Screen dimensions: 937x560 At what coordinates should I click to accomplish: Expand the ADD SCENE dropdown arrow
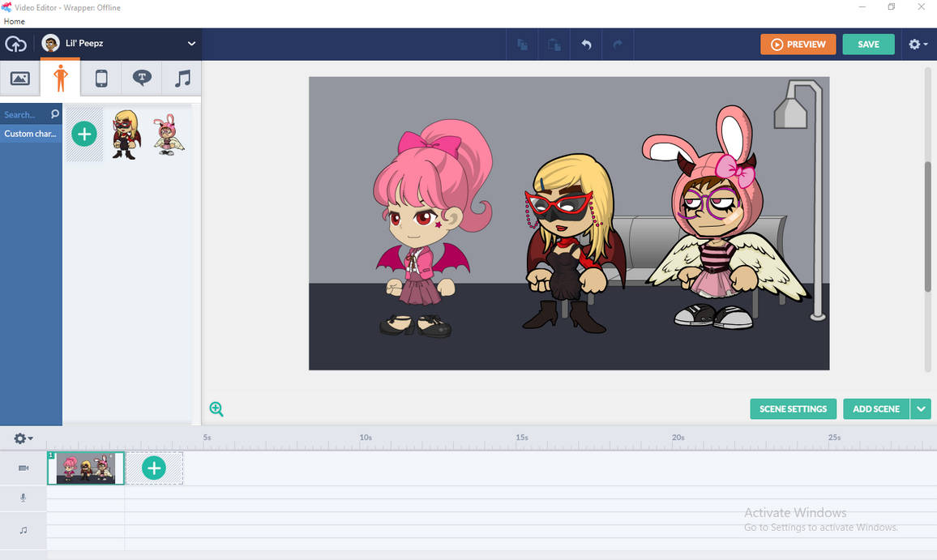click(x=921, y=408)
